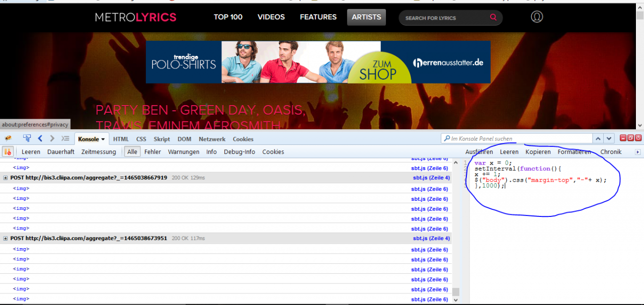Focus the Im Konsole Panel suchen field
This screenshot has height=305, width=644.
pyautogui.click(x=517, y=138)
